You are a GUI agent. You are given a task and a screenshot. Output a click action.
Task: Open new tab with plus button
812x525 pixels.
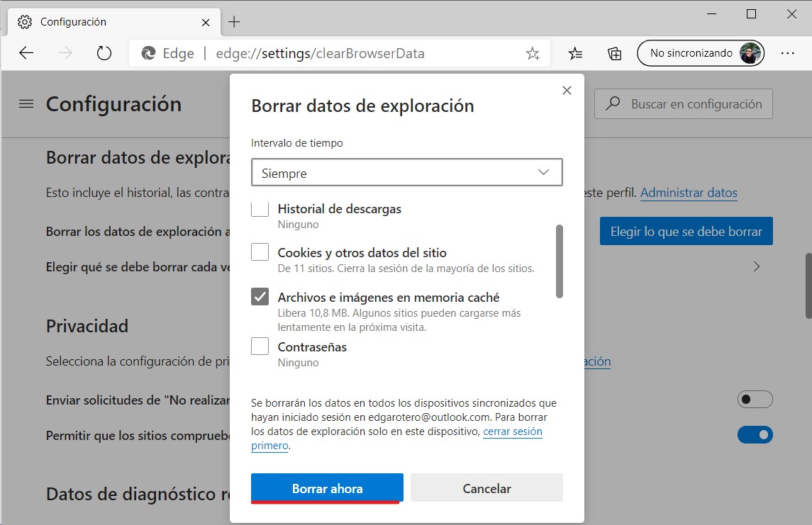(234, 22)
